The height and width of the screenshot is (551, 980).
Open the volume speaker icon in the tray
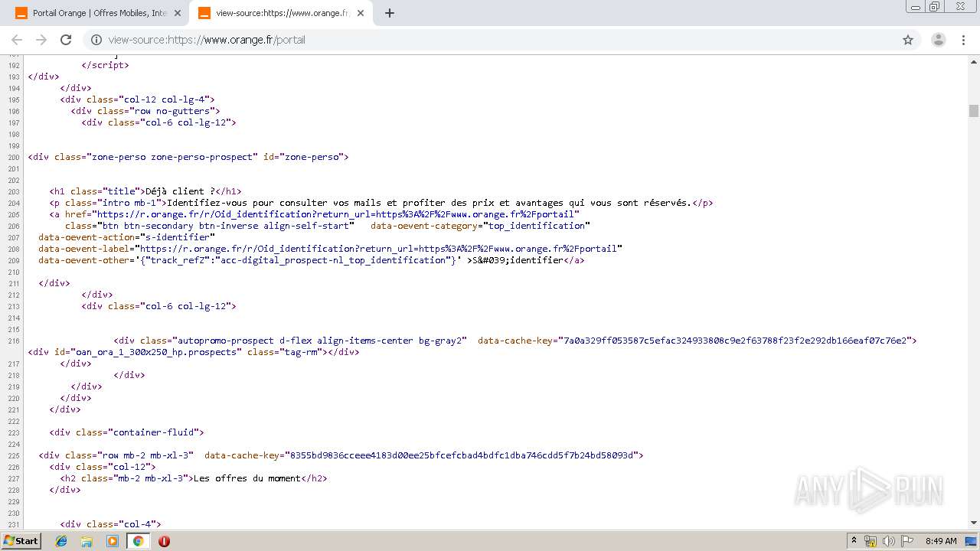tap(889, 541)
